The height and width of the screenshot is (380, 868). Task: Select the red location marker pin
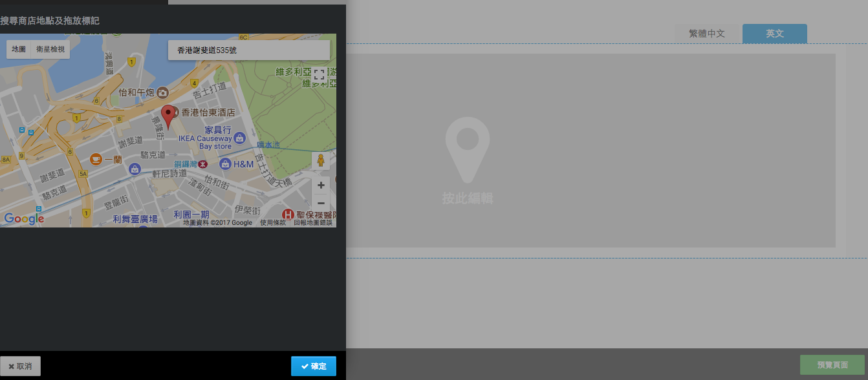(168, 116)
